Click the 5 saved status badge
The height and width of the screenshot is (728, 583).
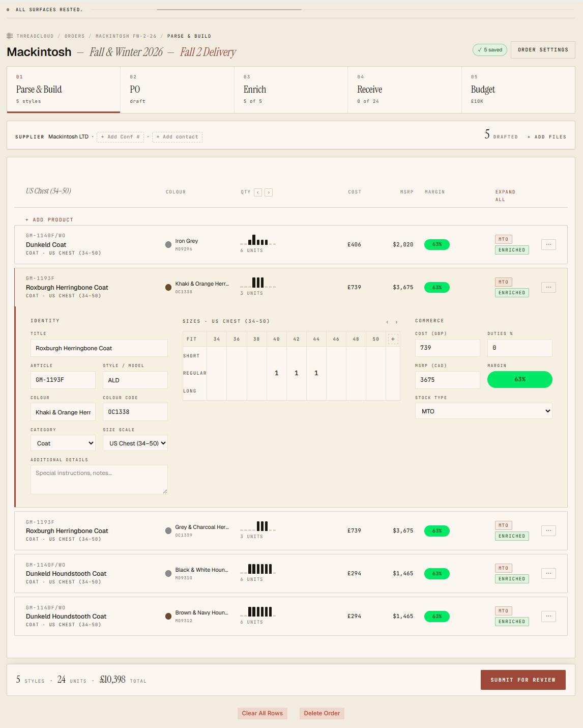[490, 50]
